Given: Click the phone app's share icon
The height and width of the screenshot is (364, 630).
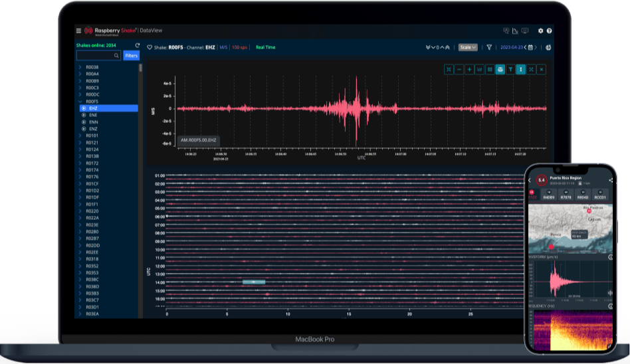Looking at the screenshot, I should 611,181.
